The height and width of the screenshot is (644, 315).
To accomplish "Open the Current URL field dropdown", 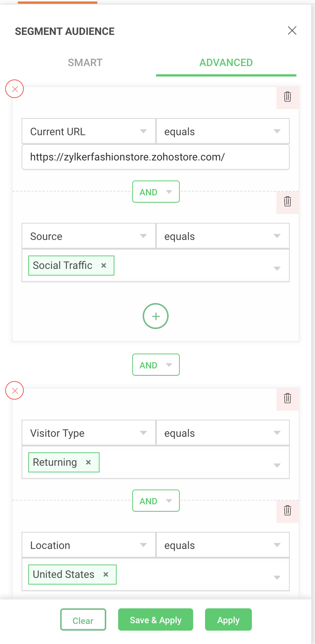I will coord(88,131).
